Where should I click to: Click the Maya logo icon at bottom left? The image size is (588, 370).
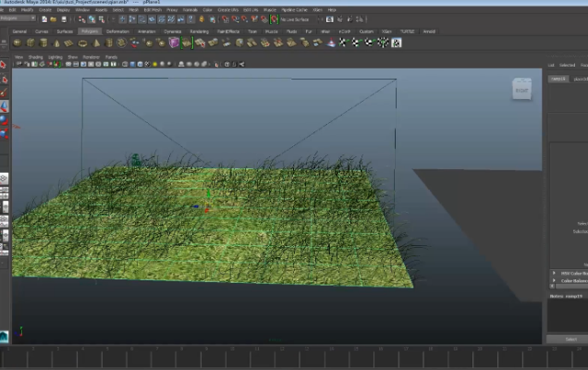pos(5,335)
